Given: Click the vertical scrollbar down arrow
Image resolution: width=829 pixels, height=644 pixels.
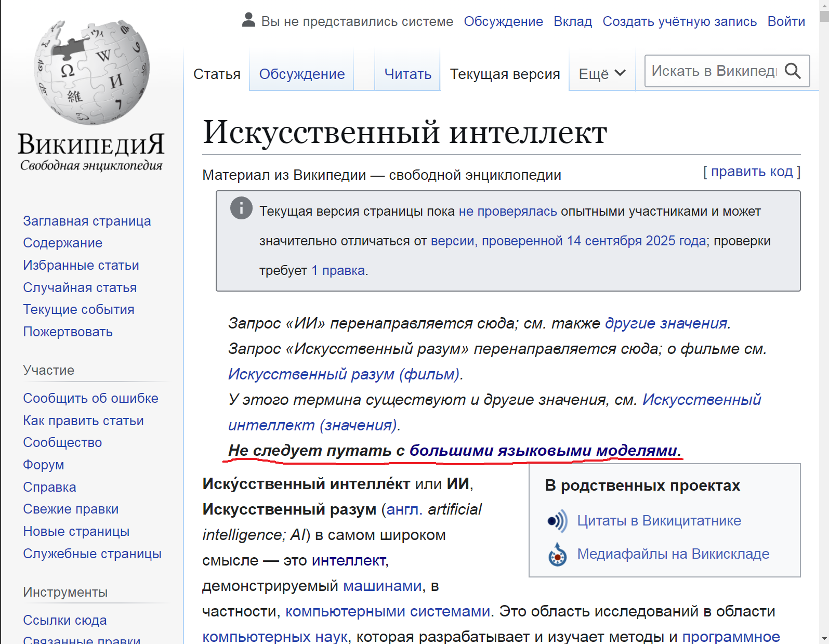Looking at the screenshot, I should (823, 639).
